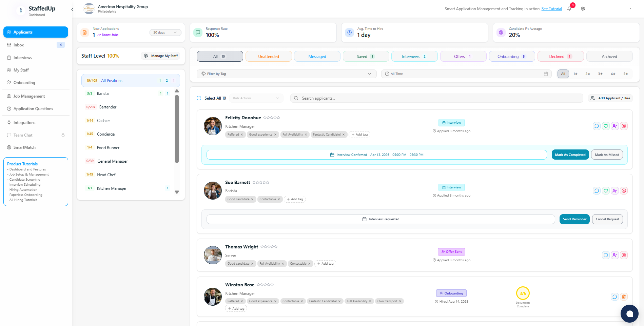This screenshot has width=644, height=326.
Task: Message Felicity Donohue via chat icon
Action: [x=597, y=126]
